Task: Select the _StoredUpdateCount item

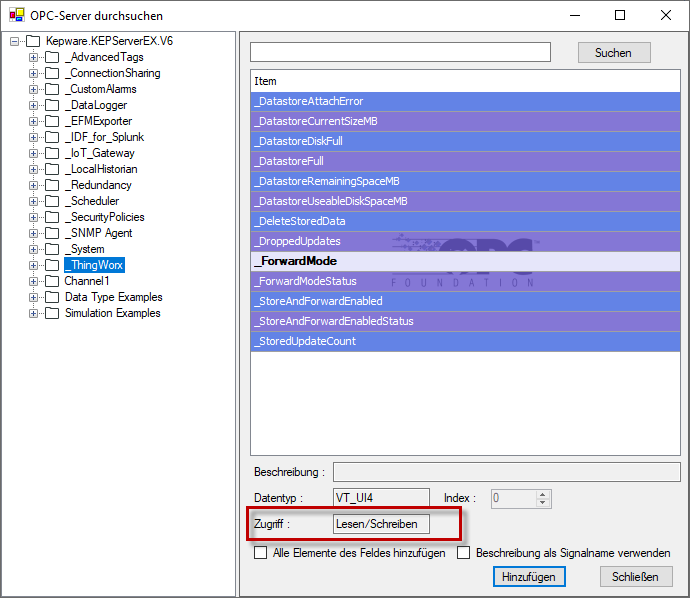Action: pos(466,341)
